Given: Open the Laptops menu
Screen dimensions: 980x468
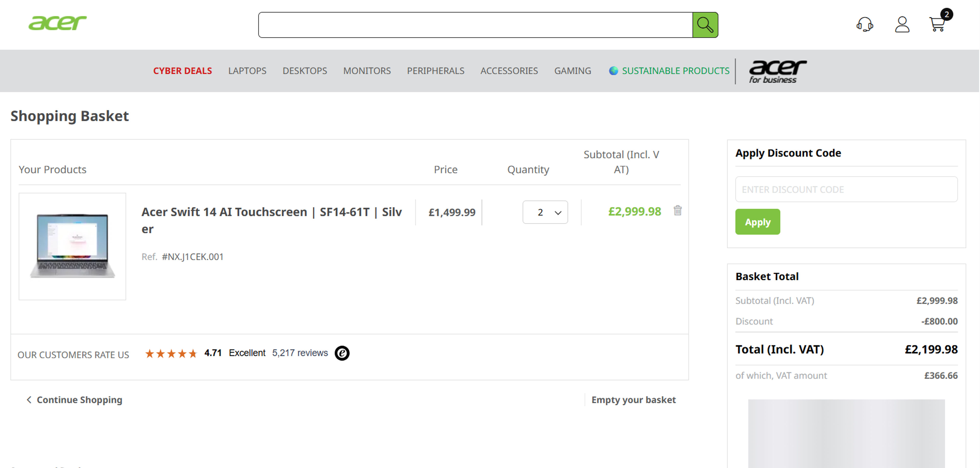Looking at the screenshot, I should [x=247, y=71].
